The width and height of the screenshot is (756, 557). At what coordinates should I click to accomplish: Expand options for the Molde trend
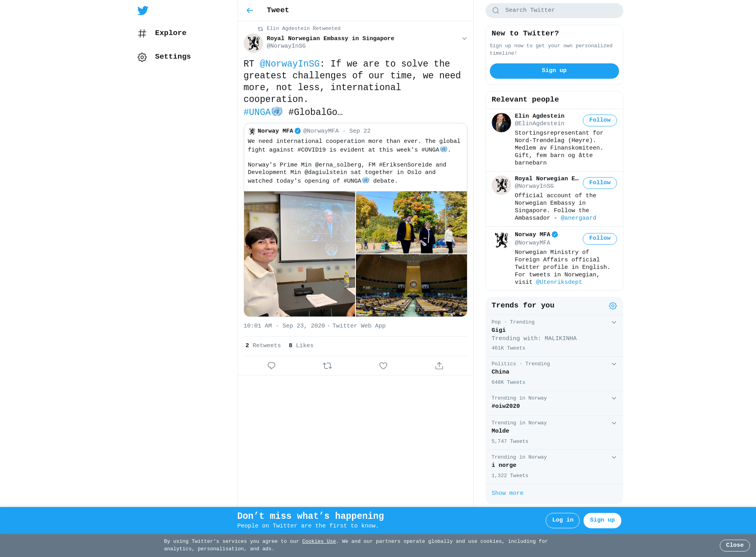[x=614, y=423]
